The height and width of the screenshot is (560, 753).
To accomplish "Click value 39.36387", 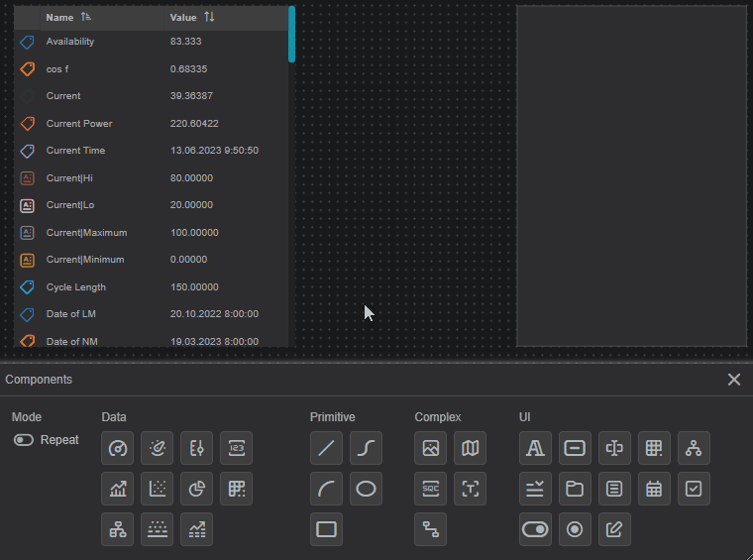I will (191, 96).
